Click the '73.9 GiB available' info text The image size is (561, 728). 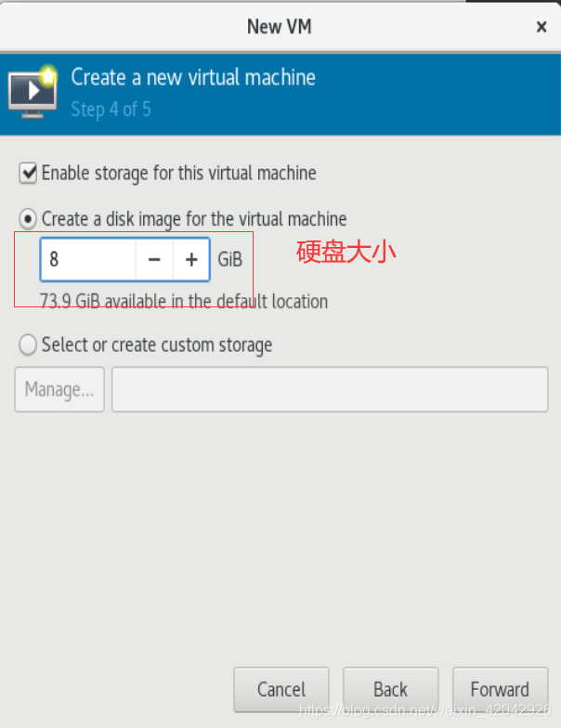tap(184, 301)
